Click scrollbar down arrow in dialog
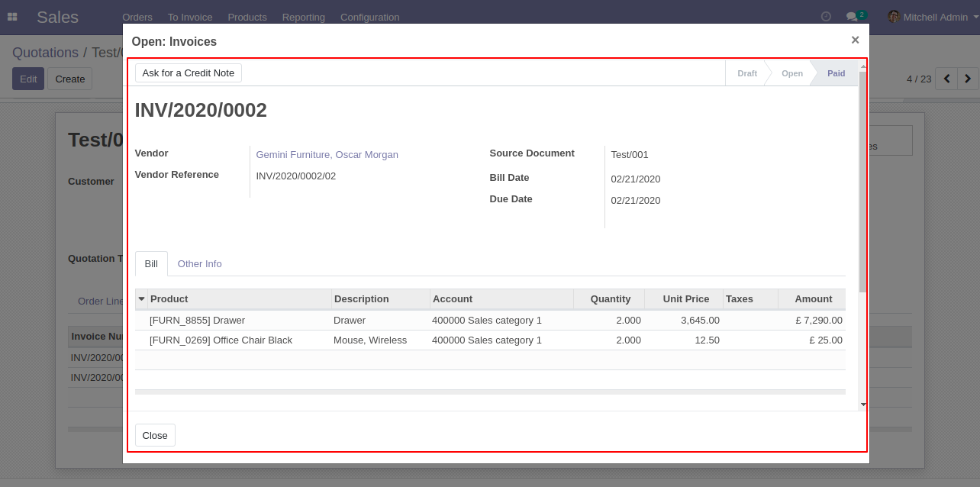The height and width of the screenshot is (487, 980). (x=863, y=405)
